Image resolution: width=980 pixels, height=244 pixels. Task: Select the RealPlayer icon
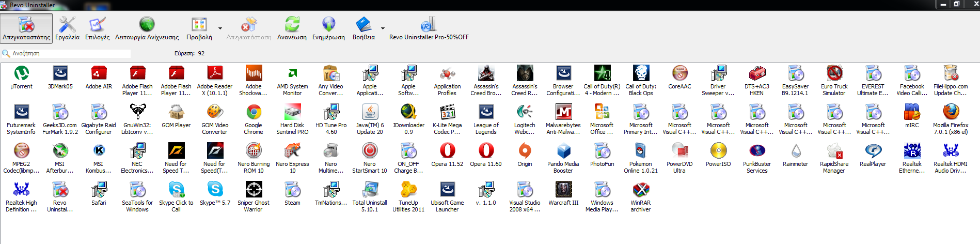coord(873,151)
